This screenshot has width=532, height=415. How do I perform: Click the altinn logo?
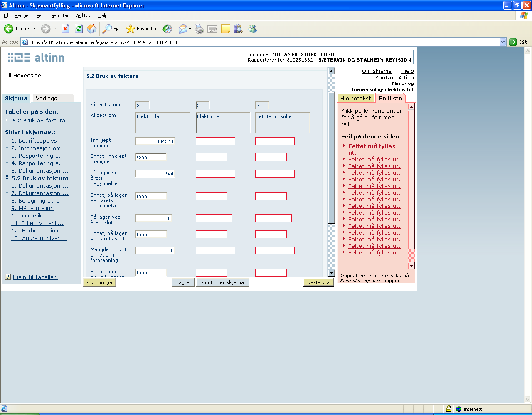coord(36,57)
